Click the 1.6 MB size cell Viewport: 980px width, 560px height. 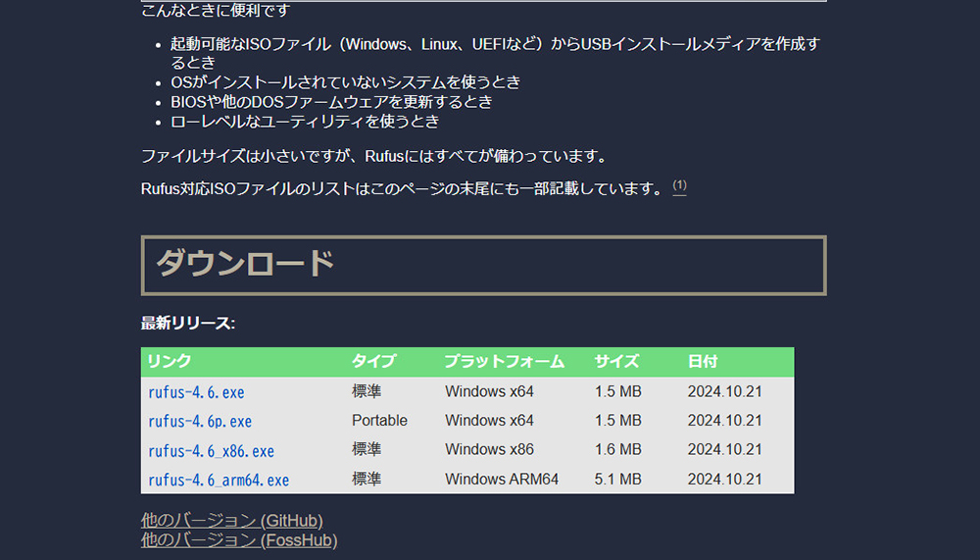pos(618,450)
